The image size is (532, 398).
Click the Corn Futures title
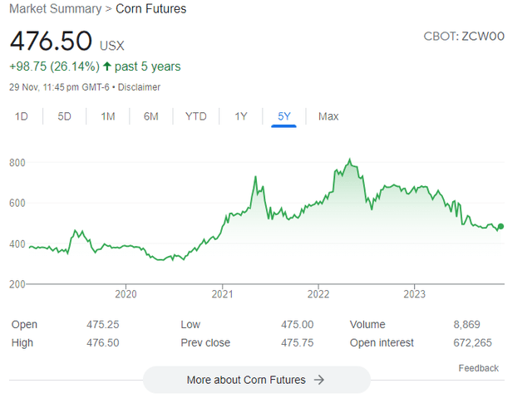(x=151, y=9)
